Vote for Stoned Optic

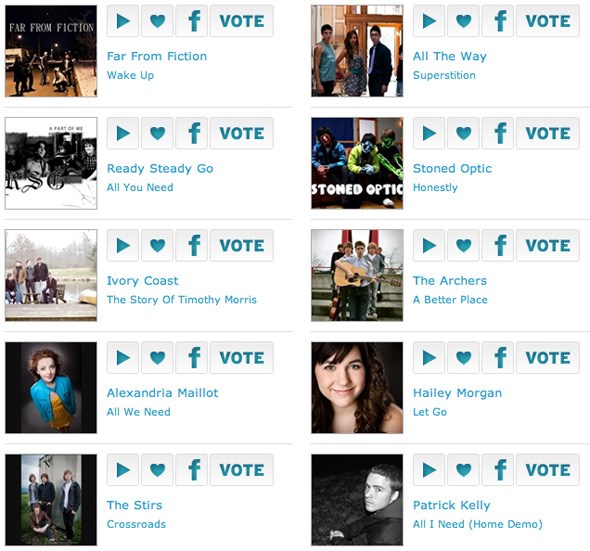coord(548,133)
